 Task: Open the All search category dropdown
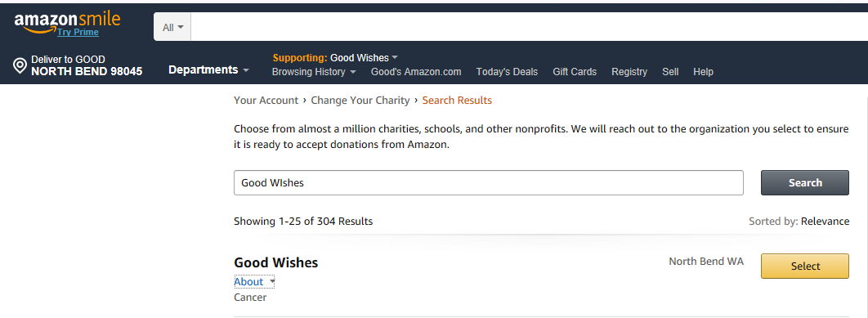click(x=172, y=27)
